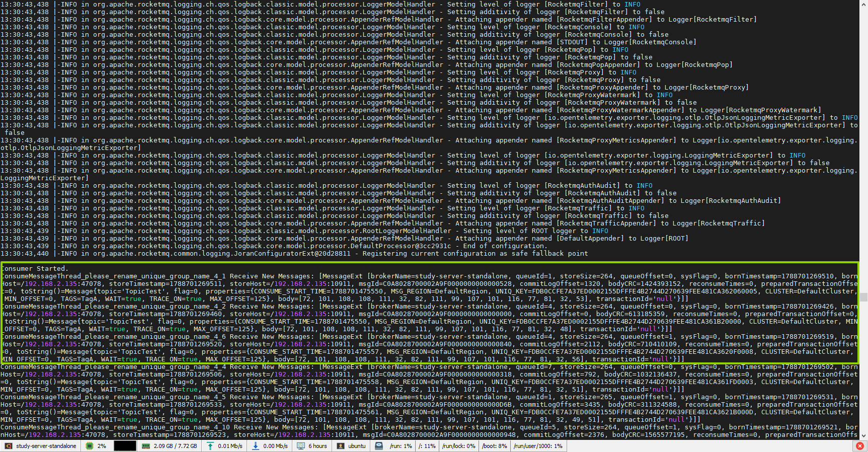Click the uptime monitor clock icon
The height and width of the screenshot is (452, 868).
pos(301,446)
